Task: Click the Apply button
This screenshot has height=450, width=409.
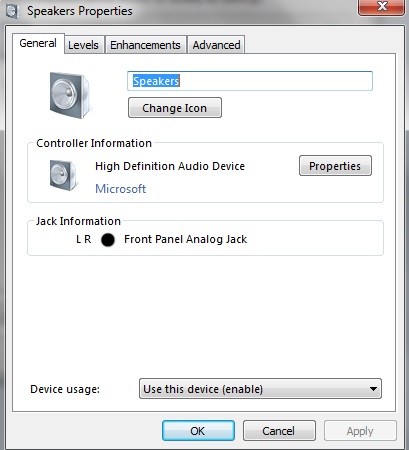Action: point(360,431)
